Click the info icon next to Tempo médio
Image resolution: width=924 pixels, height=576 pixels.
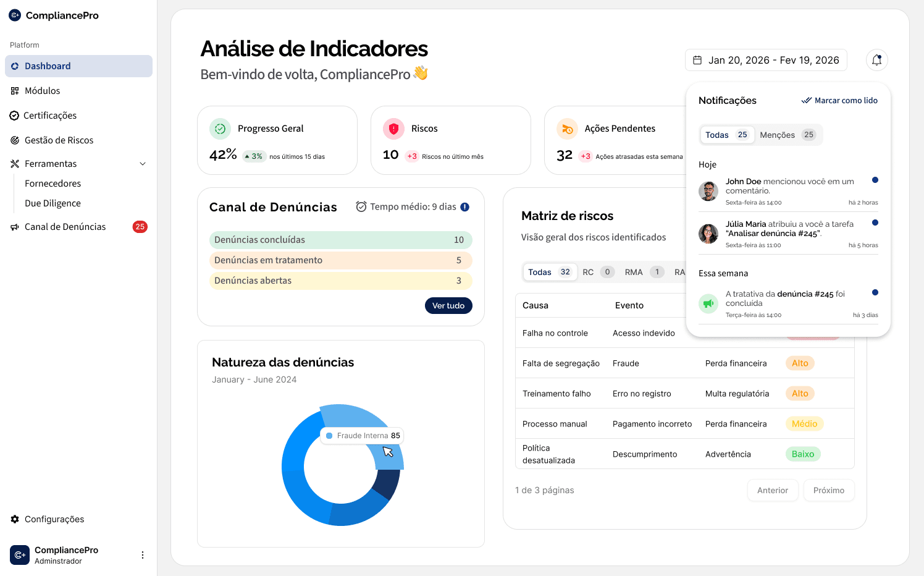coord(464,206)
